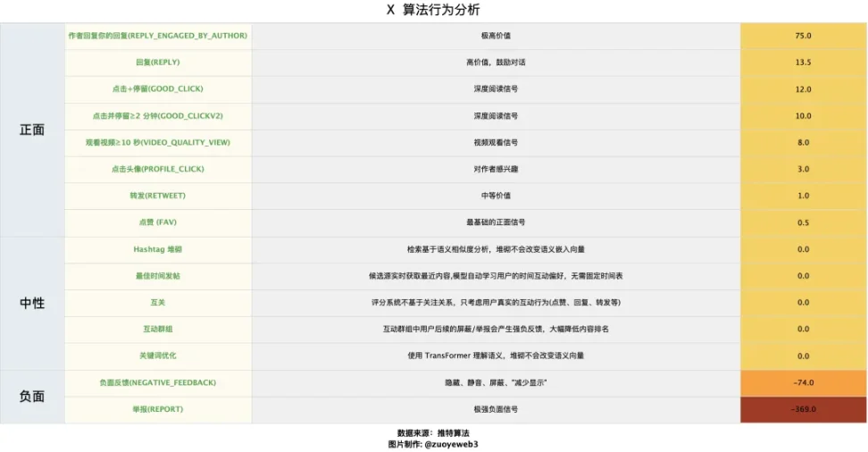The height and width of the screenshot is (452, 868).
Task: Click the X 算法行为分析 title
Action: [433, 10]
